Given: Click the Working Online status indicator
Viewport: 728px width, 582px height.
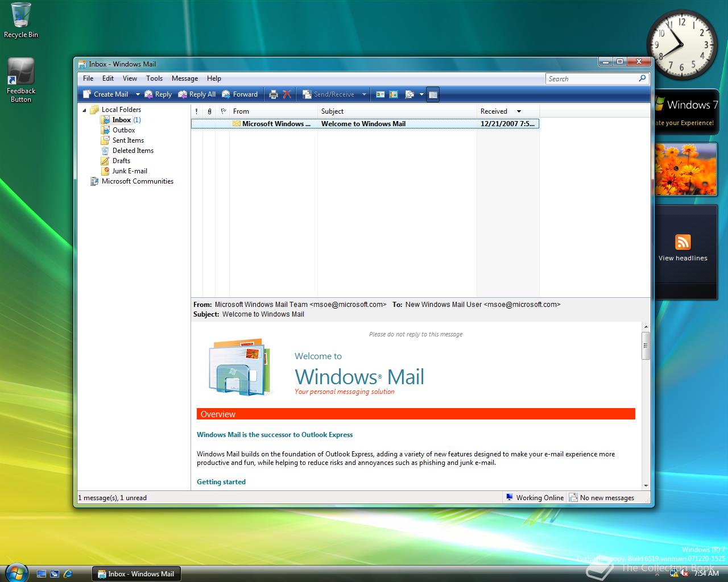Looking at the screenshot, I should point(535,498).
